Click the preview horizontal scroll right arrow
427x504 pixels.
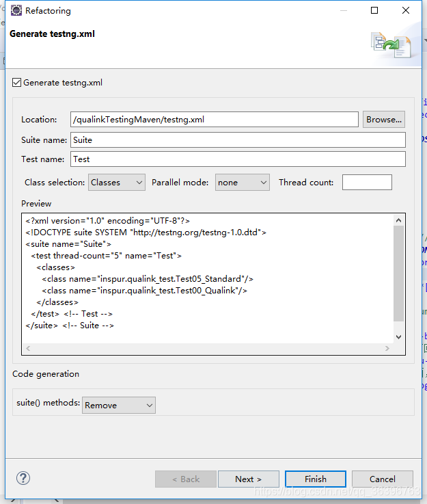coord(387,349)
